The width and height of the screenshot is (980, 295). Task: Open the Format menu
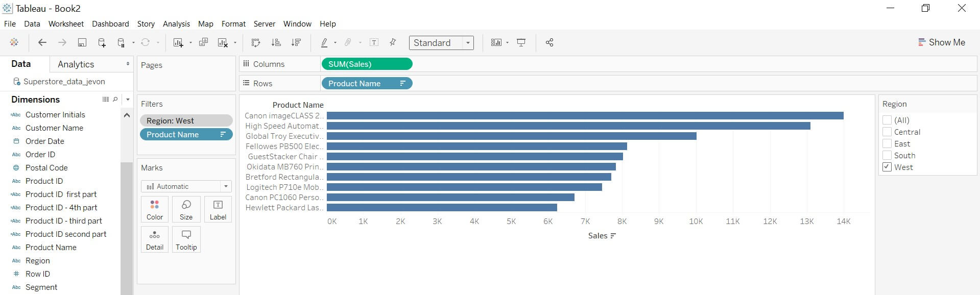[x=233, y=24]
